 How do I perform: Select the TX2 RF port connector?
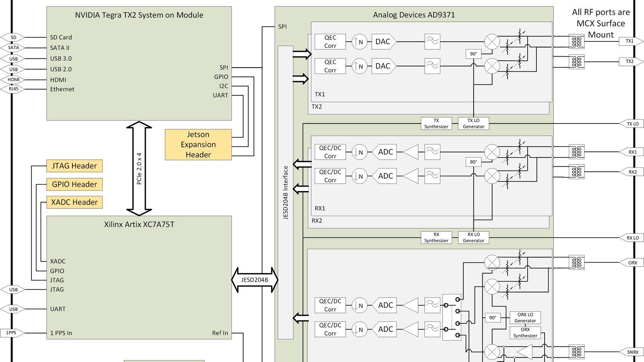point(631,62)
